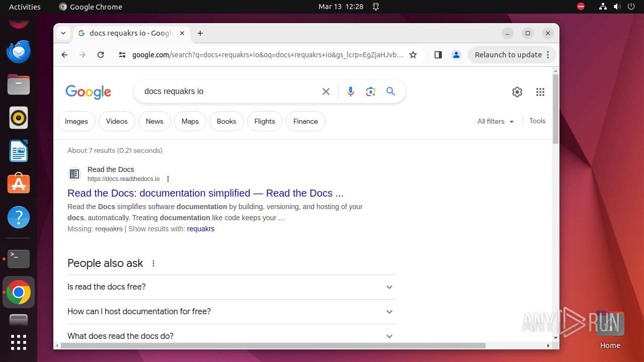Screen dimensions: 644x362
Task: Expand 'What does read the docs do?'
Action: tap(231, 335)
